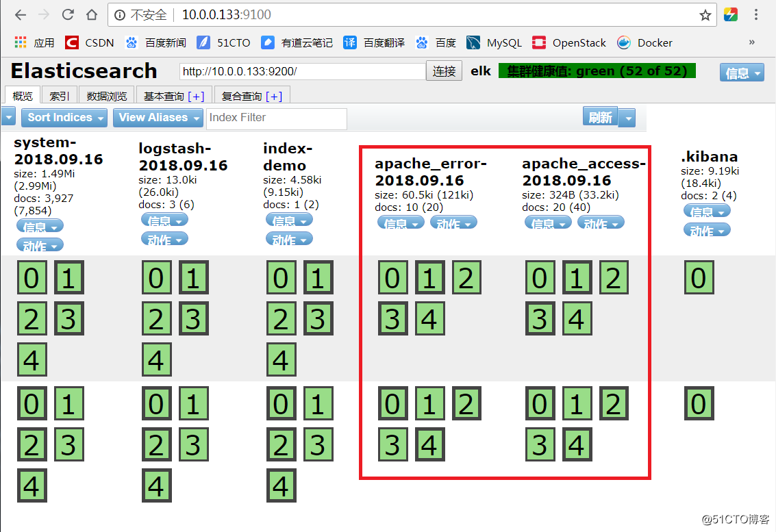Reload the page with the refresh icon

pyautogui.click(x=68, y=15)
